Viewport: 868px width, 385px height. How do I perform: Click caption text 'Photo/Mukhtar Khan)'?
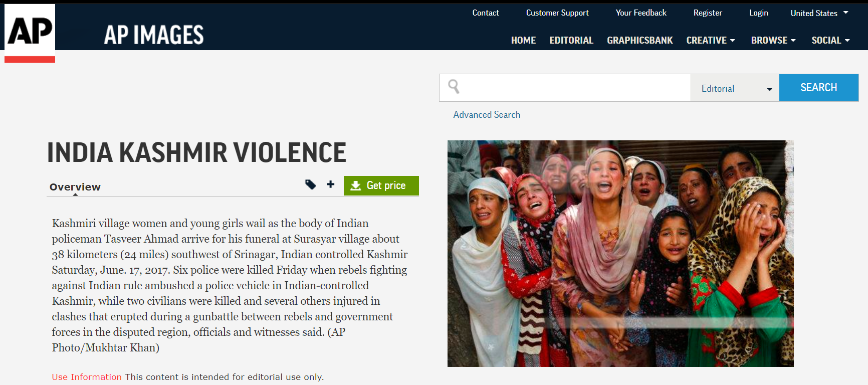coord(106,347)
